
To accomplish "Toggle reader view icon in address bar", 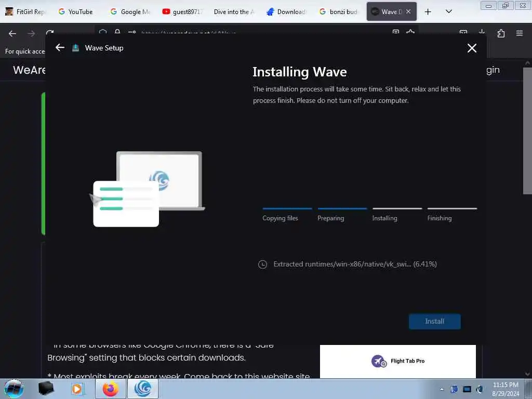I will point(395,32).
